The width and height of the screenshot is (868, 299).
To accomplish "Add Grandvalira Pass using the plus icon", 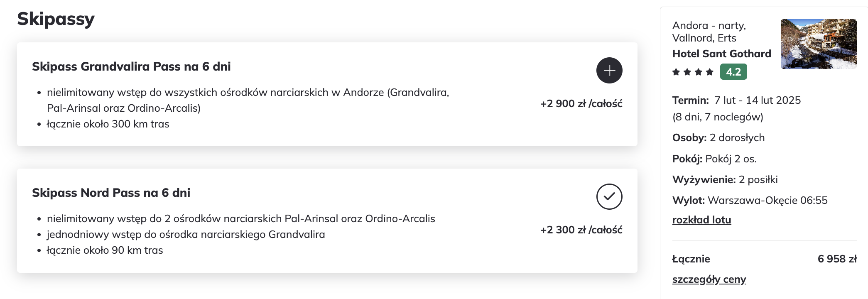I will click(x=609, y=71).
